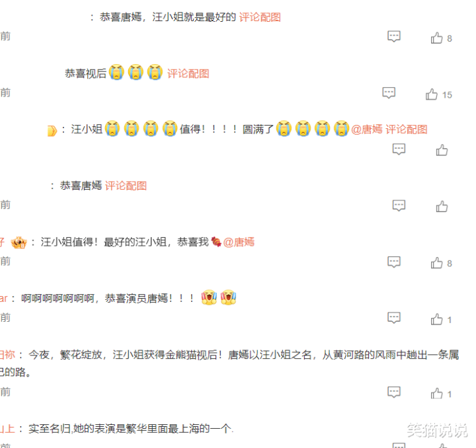This screenshot has width=476, height=448.
Task: Open @唐嫣 mention in 圆满了 comment
Action: point(367,130)
